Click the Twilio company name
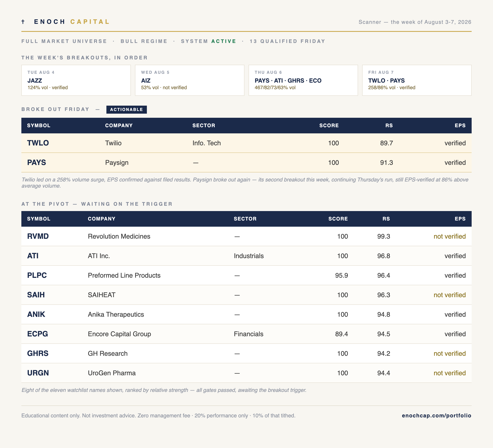The height and width of the screenshot is (448, 493). pos(113,143)
